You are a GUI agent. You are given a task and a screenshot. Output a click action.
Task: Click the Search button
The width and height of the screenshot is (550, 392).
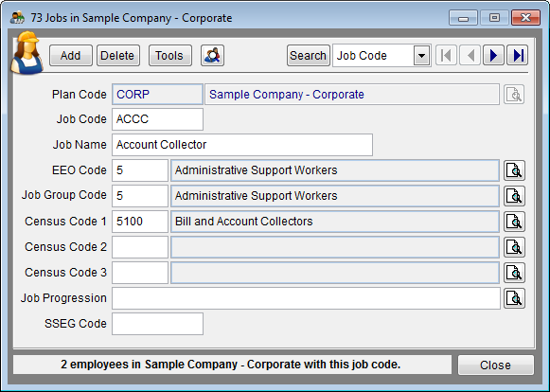[x=309, y=56]
